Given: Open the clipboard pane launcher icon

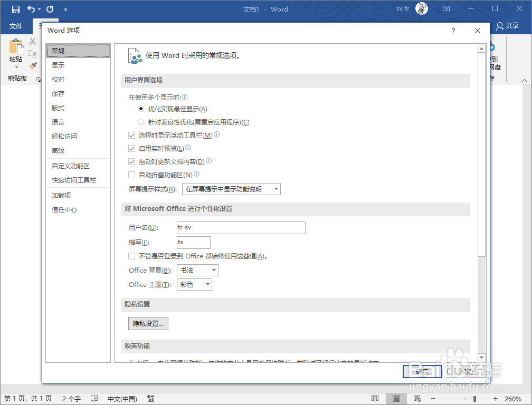Looking at the screenshot, I should (x=39, y=79).
